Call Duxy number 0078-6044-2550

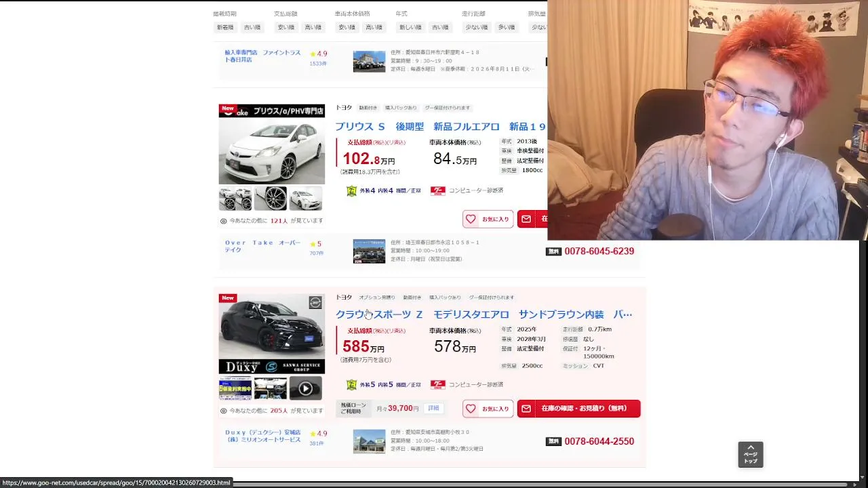pos(599,441)
